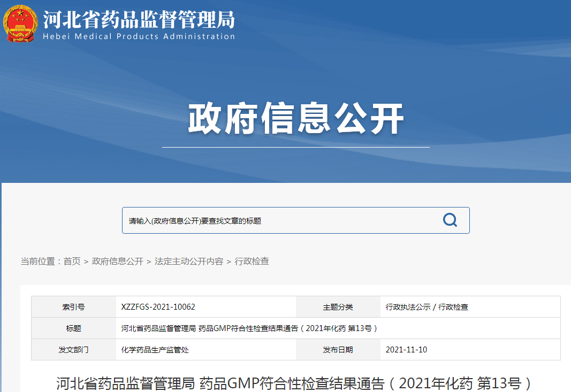Click the 河北省药品监督管理局 site title
Screen dimensions: 571x392
click(x=139, y=20)
